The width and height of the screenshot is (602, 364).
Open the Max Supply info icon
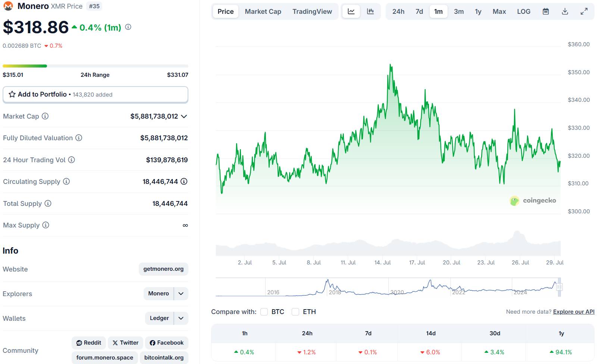[46, 225]
